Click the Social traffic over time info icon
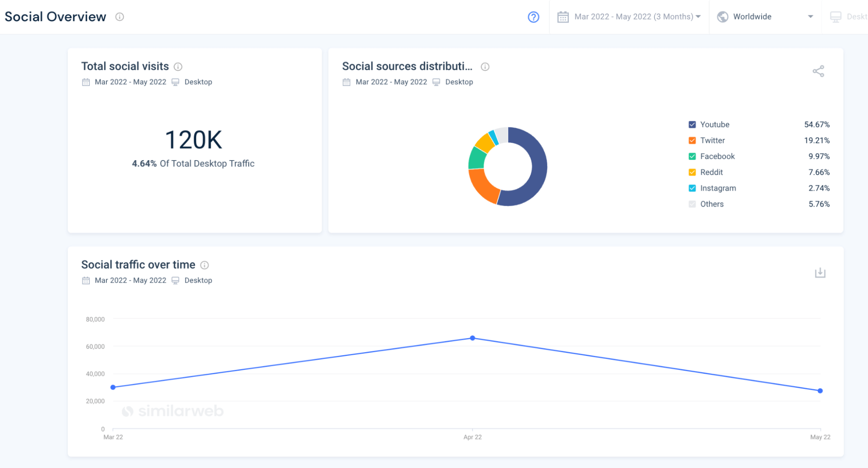 [205, 265]
